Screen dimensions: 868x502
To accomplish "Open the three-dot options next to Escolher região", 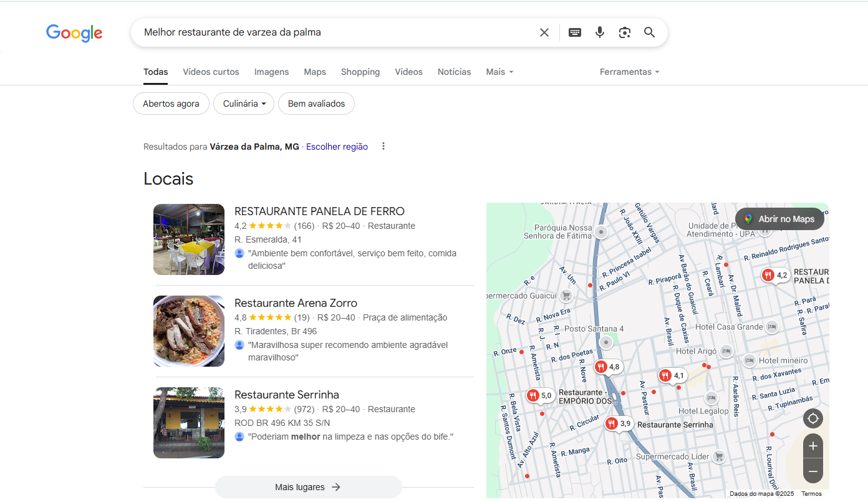I will (x=383, y=147).
